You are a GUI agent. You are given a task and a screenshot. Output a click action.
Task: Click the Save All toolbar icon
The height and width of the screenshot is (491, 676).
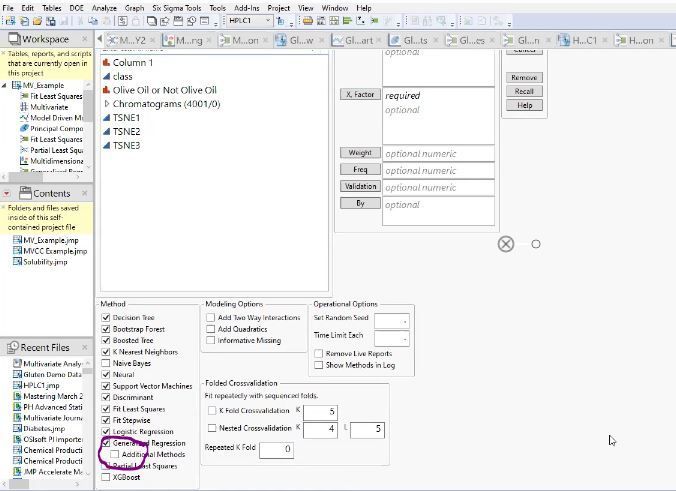point(51,21)
